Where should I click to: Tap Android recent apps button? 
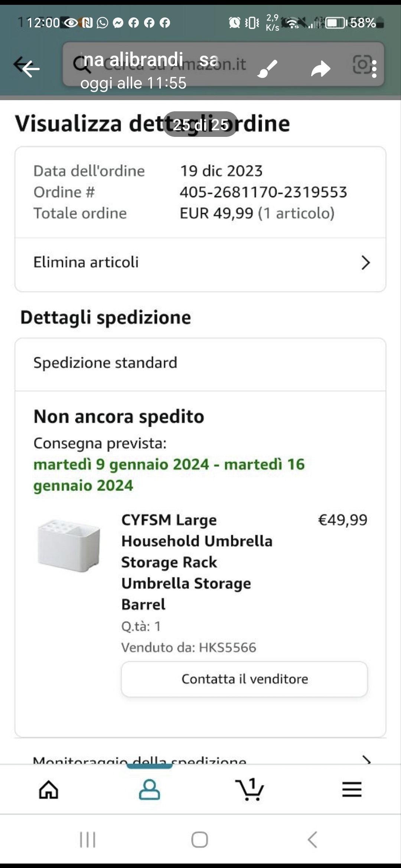tap(88, 839)
